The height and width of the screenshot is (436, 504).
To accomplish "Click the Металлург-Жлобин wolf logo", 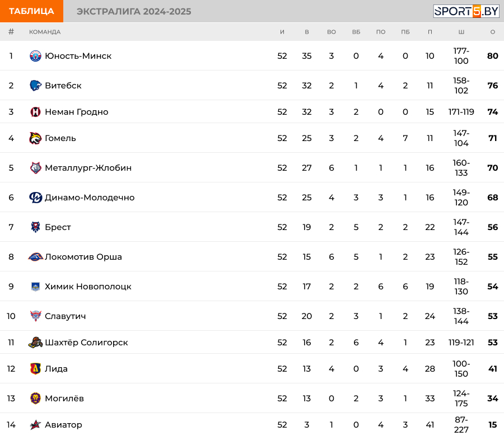I will point(35,168).
